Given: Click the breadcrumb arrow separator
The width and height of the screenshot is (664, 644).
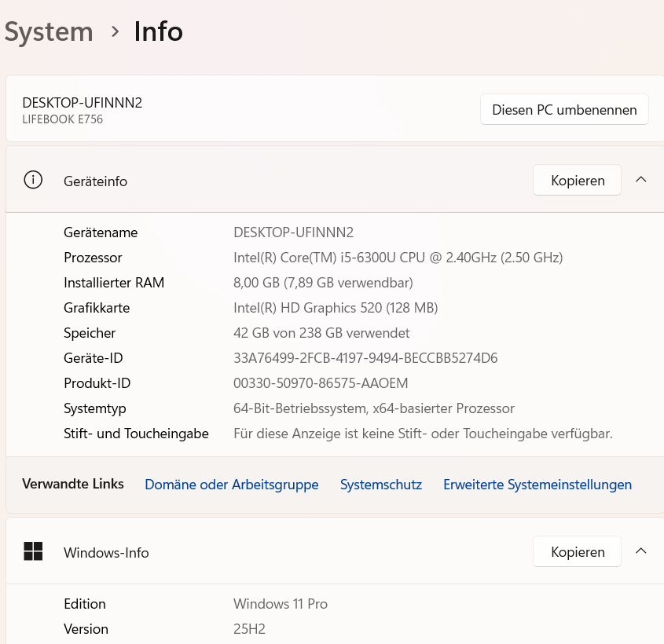Looking at the screenshot, I should tap(115, 31).
